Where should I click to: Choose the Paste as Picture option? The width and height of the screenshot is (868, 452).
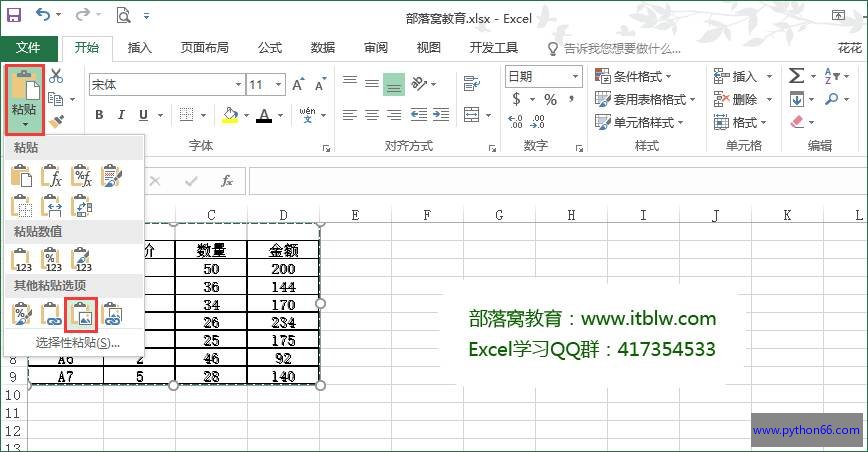[x=81, y=314]
